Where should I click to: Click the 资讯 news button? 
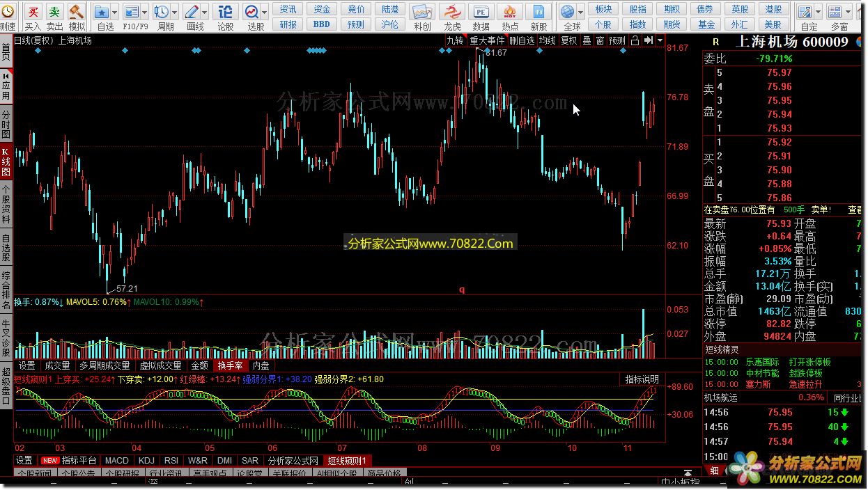click(x=288, y=9)
